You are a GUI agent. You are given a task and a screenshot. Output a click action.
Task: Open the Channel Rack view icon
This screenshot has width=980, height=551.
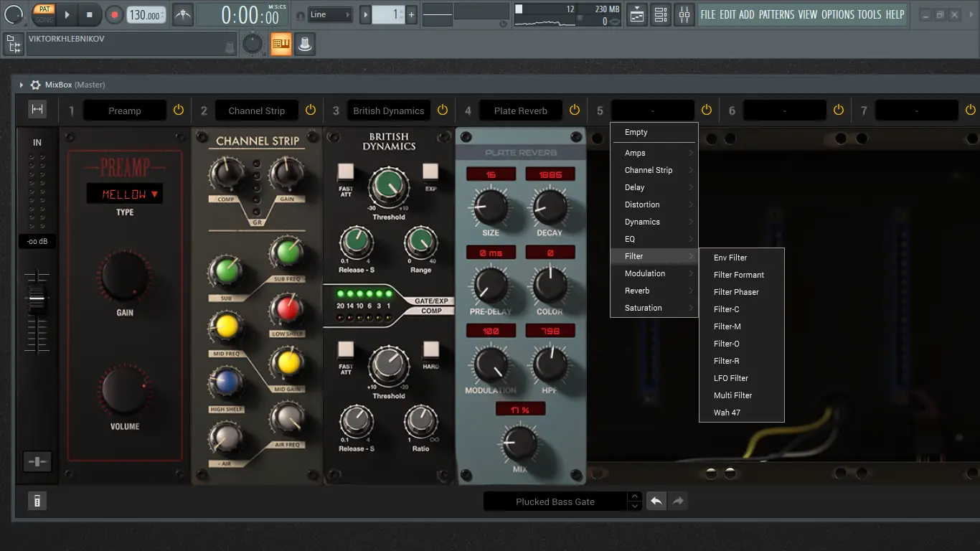pyautogui.click(x=661, y=14)
